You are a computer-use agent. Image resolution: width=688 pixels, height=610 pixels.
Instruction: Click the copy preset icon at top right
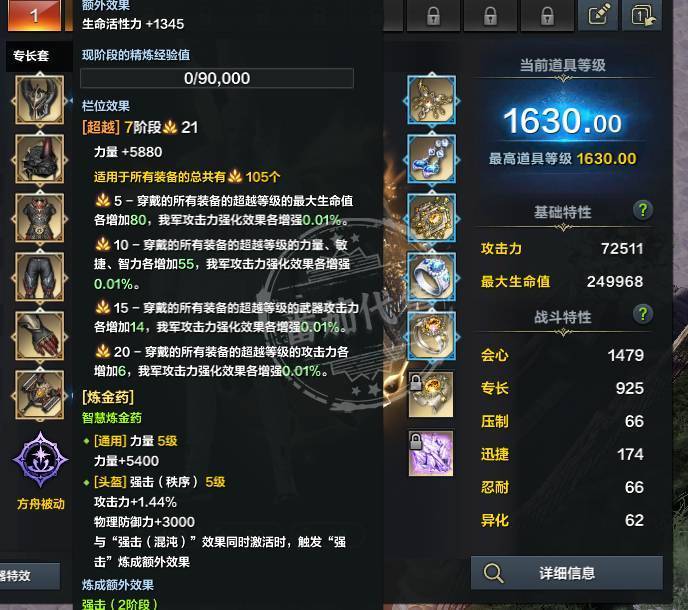(642, 15)
